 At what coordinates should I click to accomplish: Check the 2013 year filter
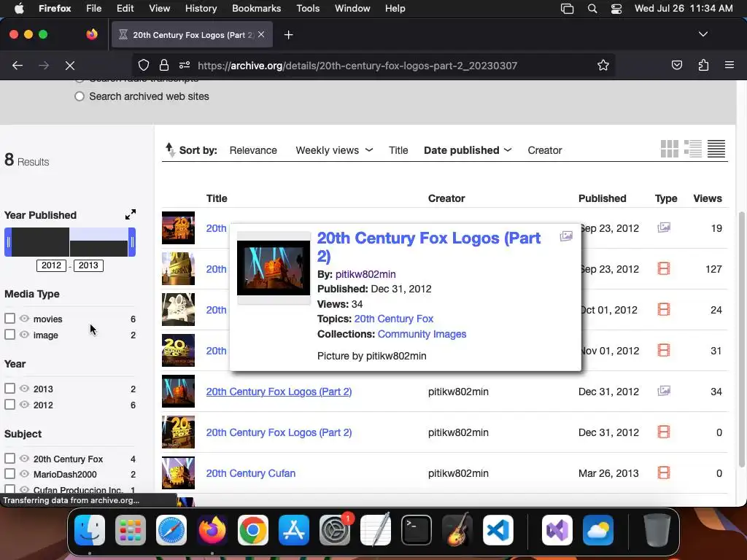(9, 388)
